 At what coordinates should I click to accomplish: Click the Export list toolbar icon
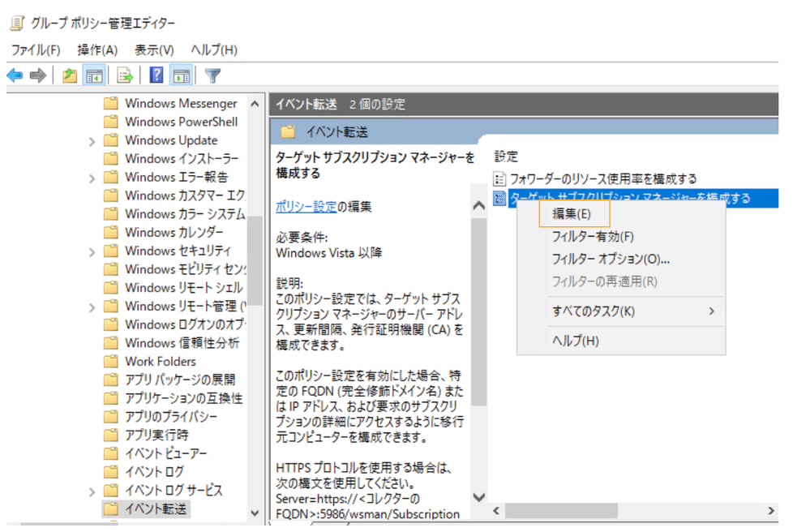coord(125,75)
